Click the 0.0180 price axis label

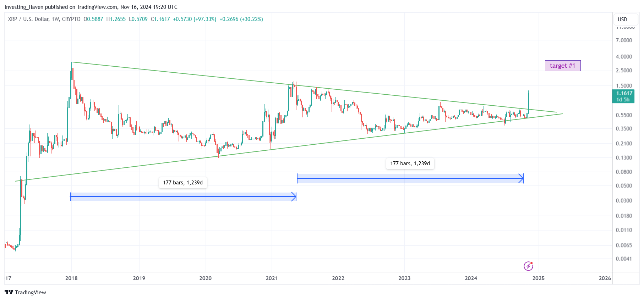[624, 216]
